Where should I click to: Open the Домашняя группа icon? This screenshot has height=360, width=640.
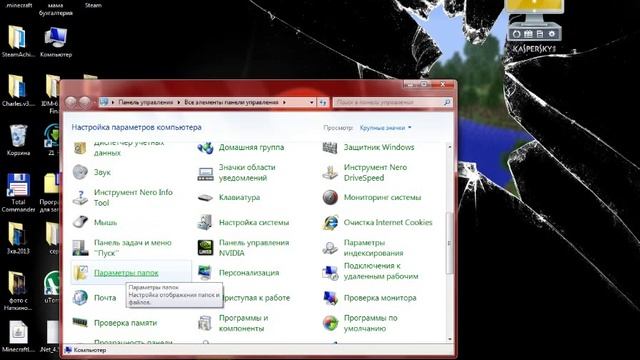[205, 147]
